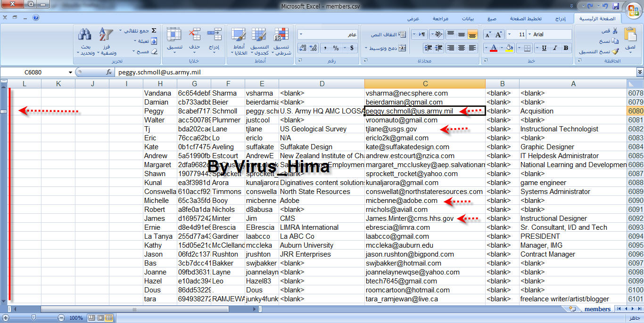Screen dimensions: 644x323
Task: Click the Decrease Decimal icon
Action: pos(303,48)
